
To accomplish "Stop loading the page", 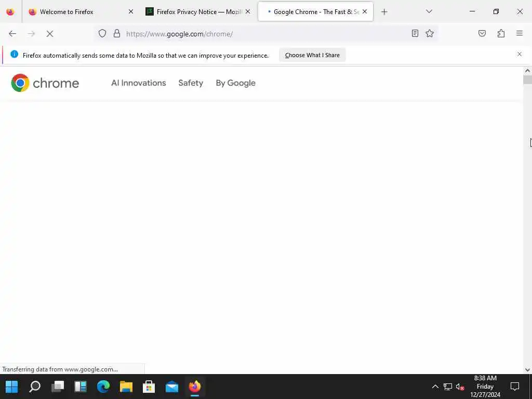I will [x=50, y=34].
